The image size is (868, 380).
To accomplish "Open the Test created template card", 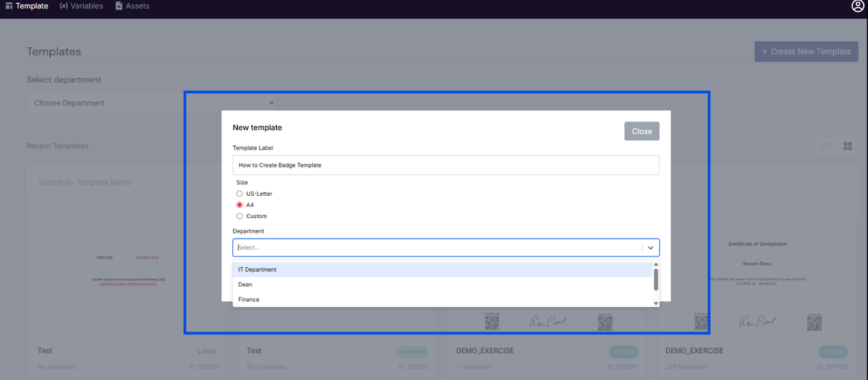I will 336,296.
